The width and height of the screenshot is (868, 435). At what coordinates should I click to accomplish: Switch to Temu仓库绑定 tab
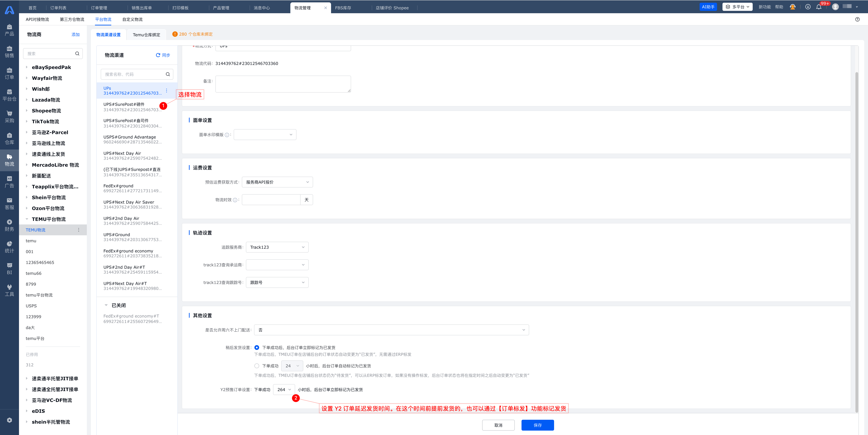click(x=146, y=35)
